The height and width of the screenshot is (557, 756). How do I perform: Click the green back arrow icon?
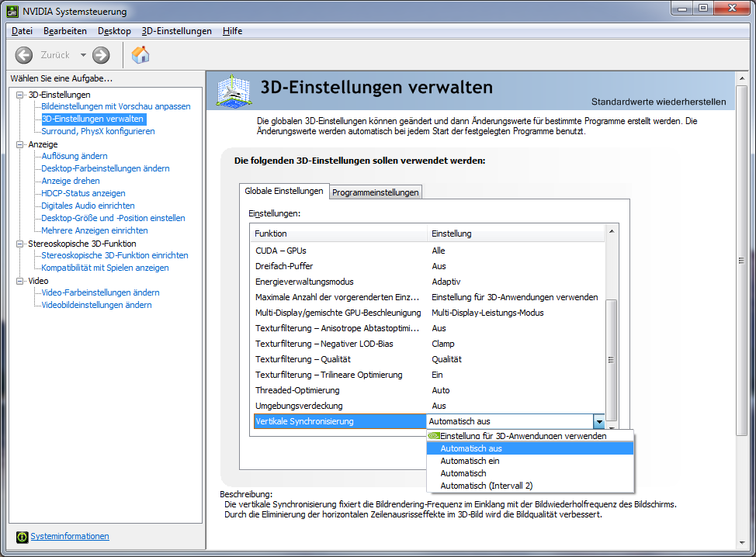[24, 55]
